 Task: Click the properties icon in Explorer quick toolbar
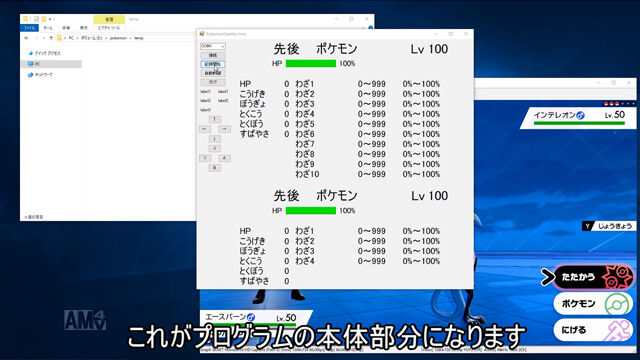tap(36, 19)
